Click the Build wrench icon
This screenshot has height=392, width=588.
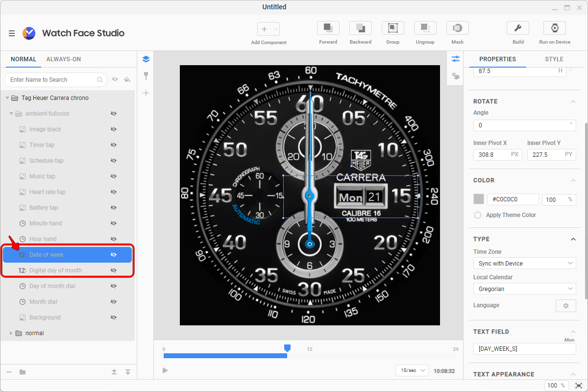tap(518, 28)
